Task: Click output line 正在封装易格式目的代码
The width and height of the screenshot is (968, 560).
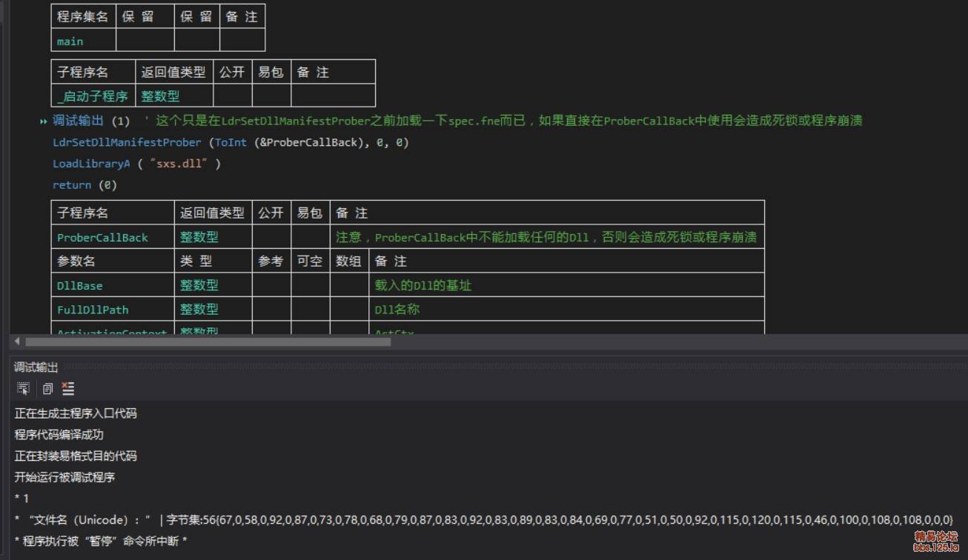Action: click(76, 456)
